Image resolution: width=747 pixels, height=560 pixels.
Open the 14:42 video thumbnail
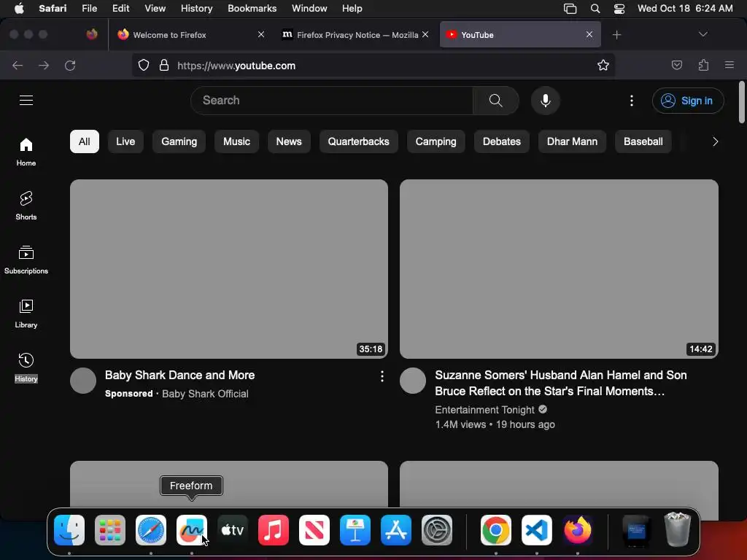click(559, 268)
